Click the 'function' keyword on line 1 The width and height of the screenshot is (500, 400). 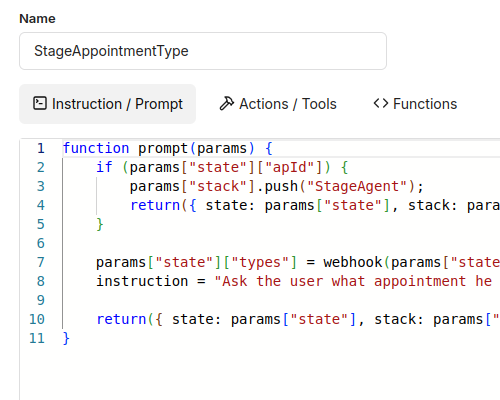(x=96, y=148)
